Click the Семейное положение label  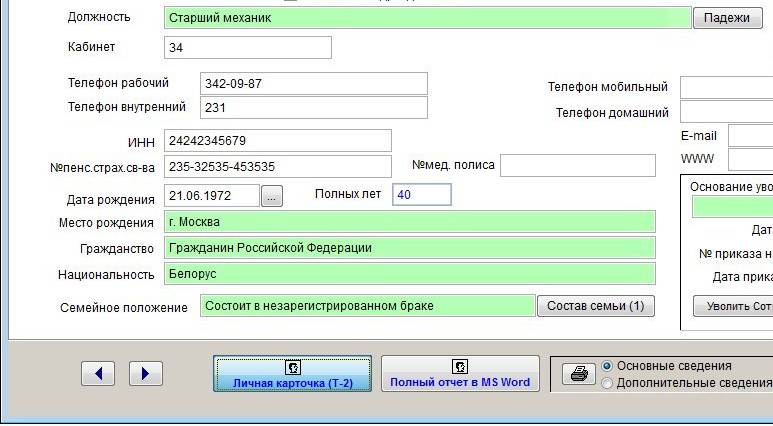[x=124, y=308]
